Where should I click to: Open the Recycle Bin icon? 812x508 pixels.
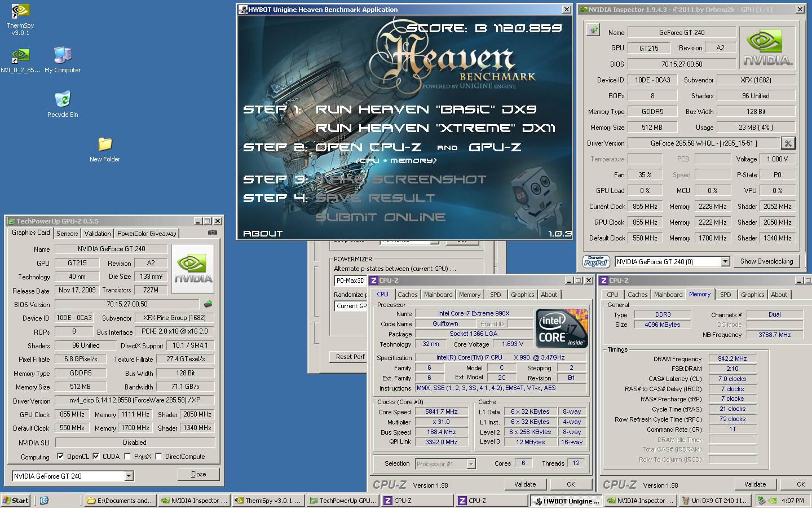63,104
